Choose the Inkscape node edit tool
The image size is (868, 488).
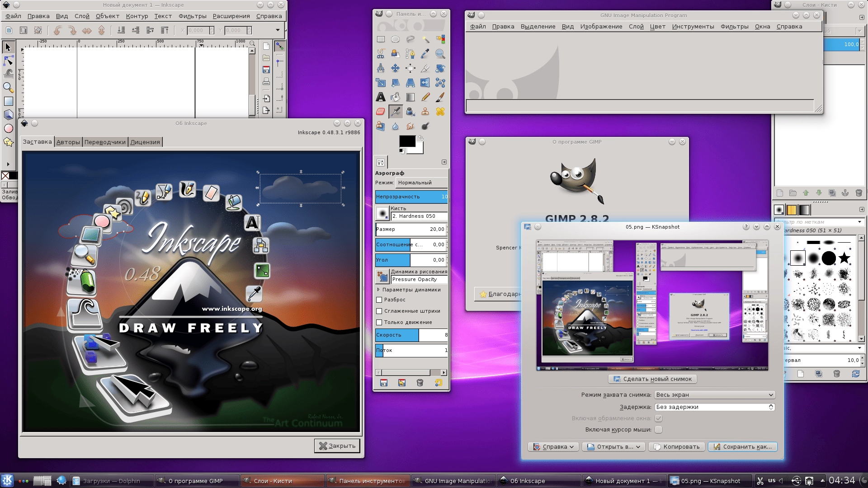(8, 60)
